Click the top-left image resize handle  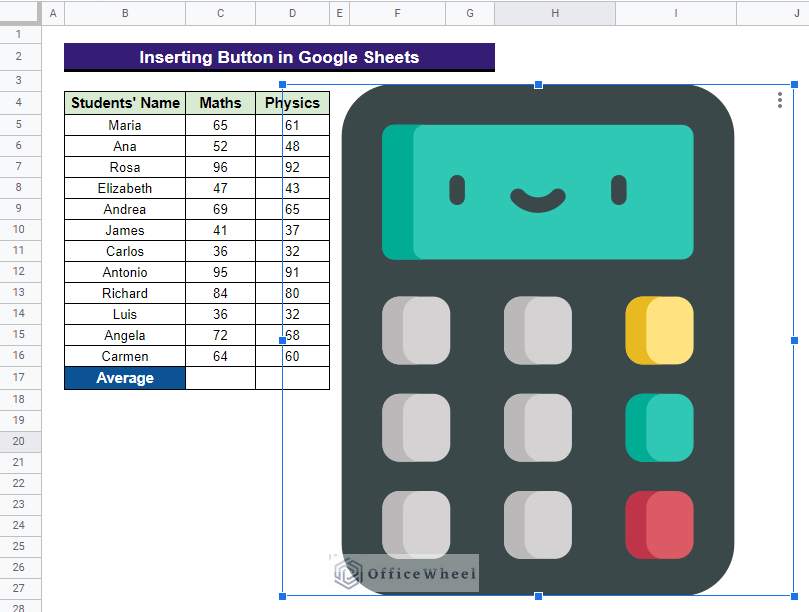283,85
